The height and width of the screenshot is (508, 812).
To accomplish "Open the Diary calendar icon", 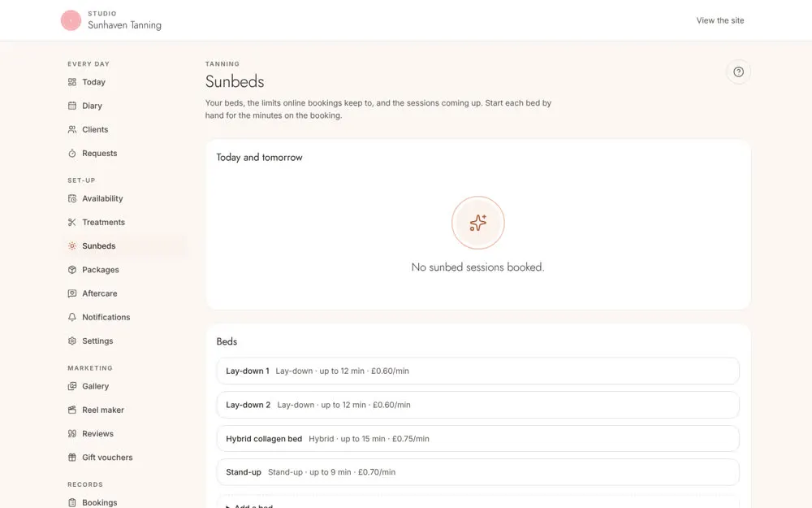I will pos(72,106).
